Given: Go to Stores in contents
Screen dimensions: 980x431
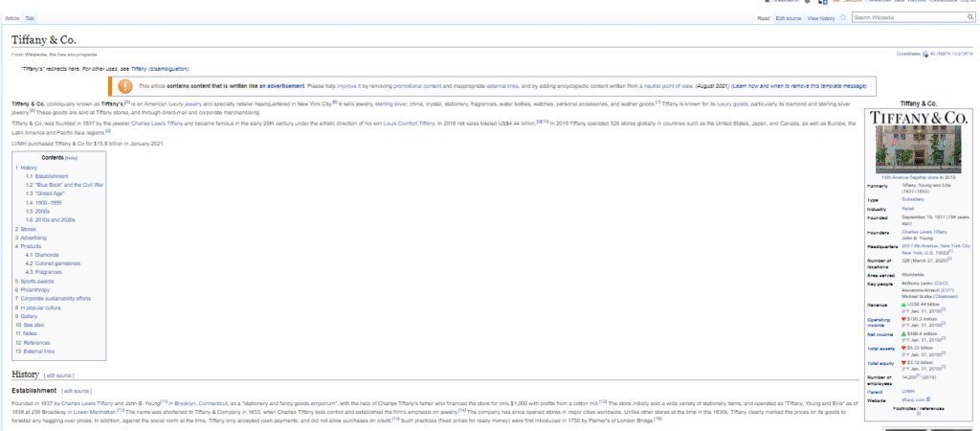Looking at the screenshot, I should pyautogui.click(x=26, y=229).
